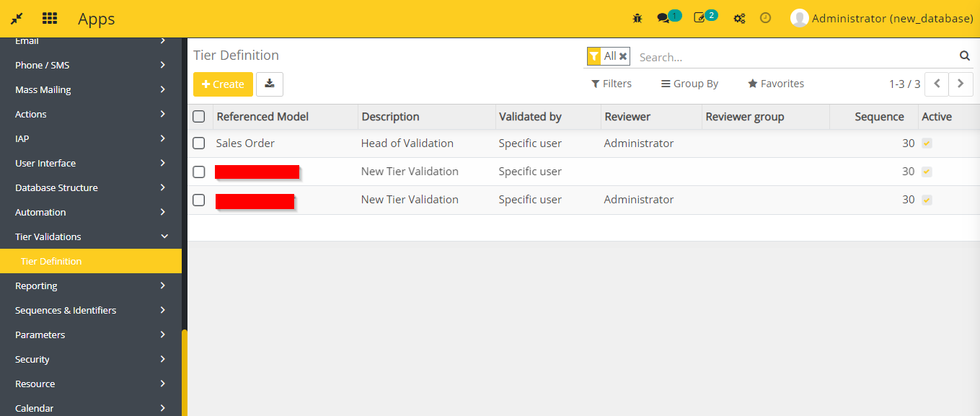Expand the Favorites dropdown
This screenshot has width=980, height=416.
pos(776,84)
